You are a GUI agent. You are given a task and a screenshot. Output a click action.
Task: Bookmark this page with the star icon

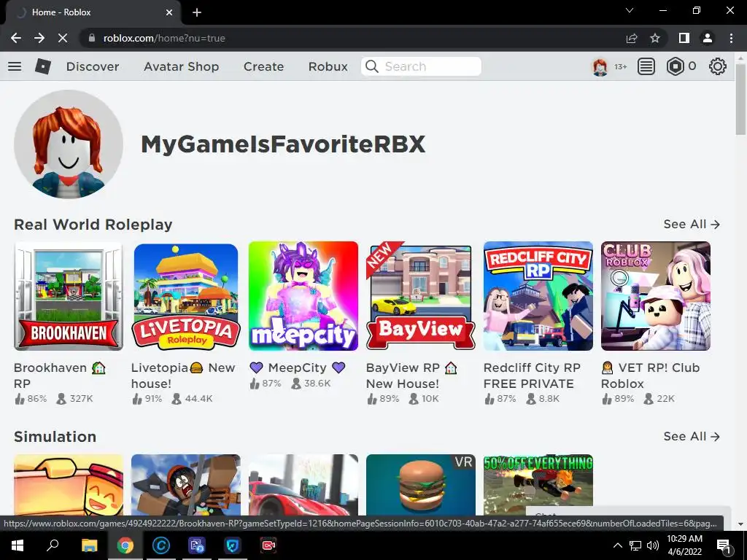coord(655,38)
